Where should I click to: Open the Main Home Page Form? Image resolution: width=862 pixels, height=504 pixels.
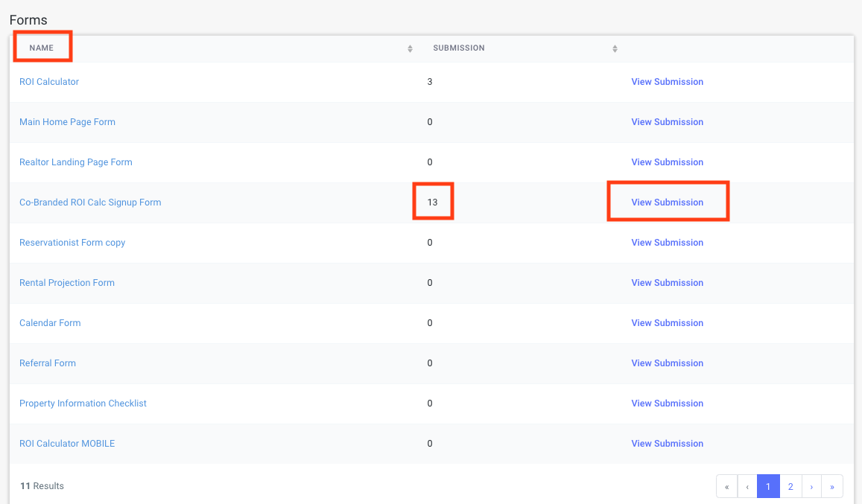(x=67, y=122)
